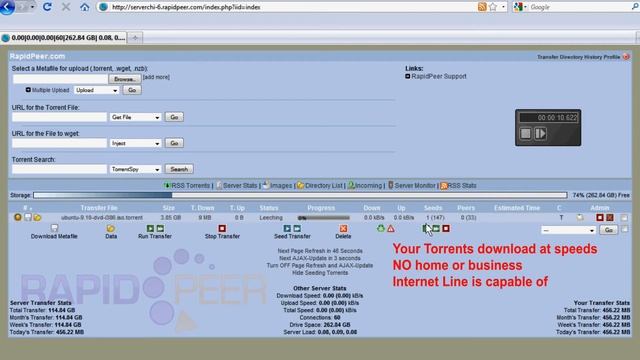This screenshot has height=360, width=640.
Task: Click the recorder widget play/pause button
Action: point(540,133)
